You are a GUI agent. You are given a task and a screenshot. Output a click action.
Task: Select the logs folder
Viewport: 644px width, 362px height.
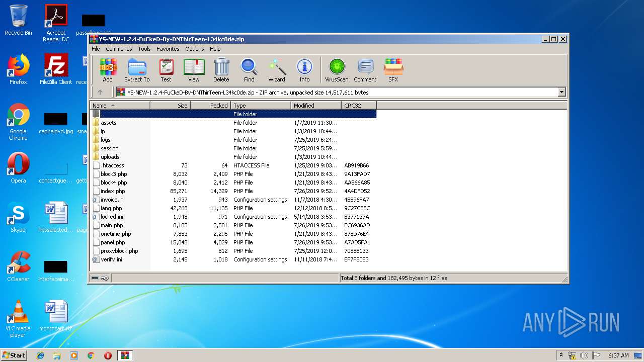[x=233, y=140]
